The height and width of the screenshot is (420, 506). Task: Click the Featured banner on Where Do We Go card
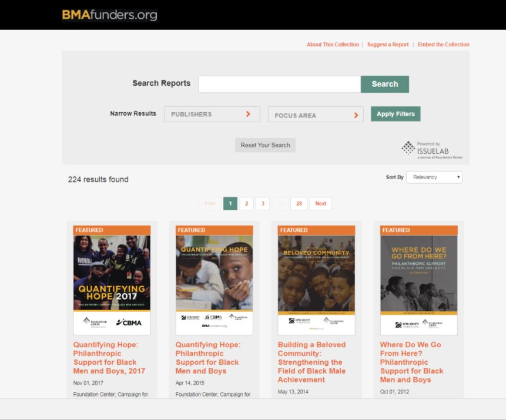click(x=419, y=230)
